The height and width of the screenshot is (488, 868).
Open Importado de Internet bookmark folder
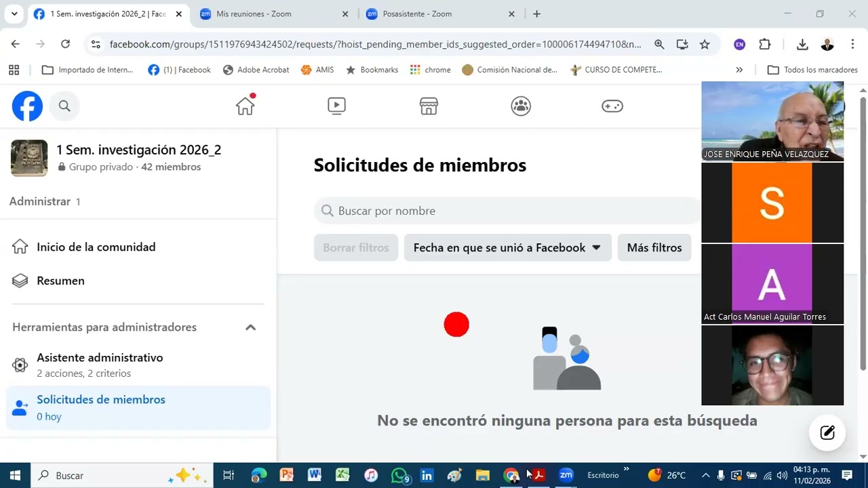(x=88, y=70)
